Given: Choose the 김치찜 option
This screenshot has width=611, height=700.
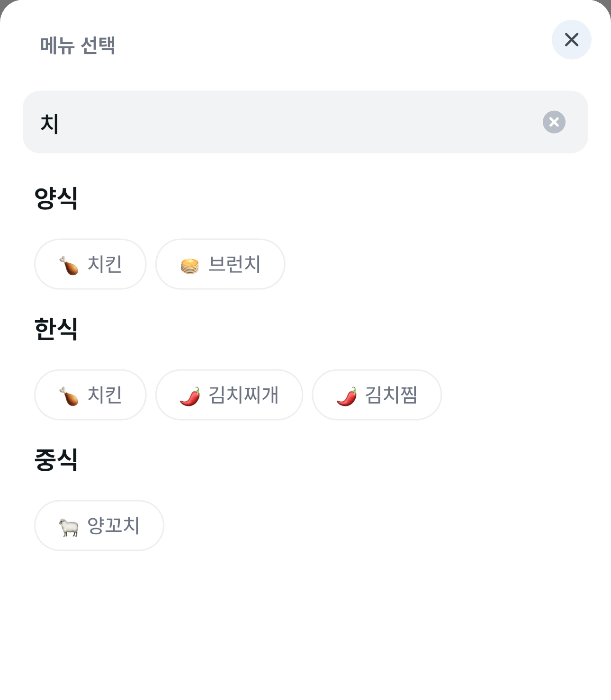Looking at the screenshot, I should point(377,395).
